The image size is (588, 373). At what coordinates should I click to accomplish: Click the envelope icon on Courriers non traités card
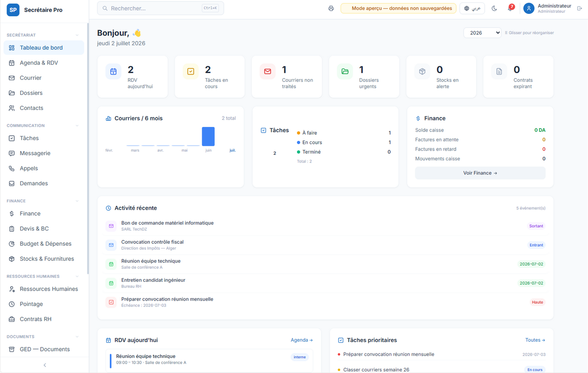pyautogui.click(x=267, y=71)
